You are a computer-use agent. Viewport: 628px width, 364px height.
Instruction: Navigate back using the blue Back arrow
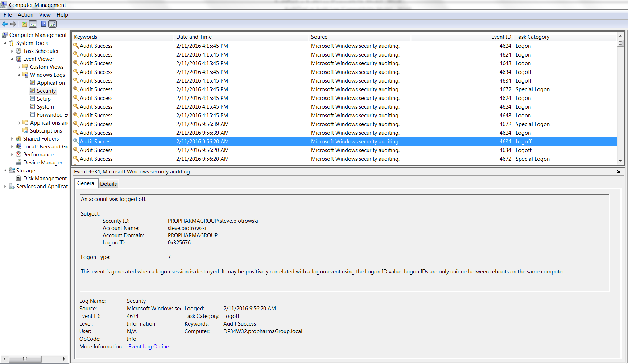pos(5,24)
